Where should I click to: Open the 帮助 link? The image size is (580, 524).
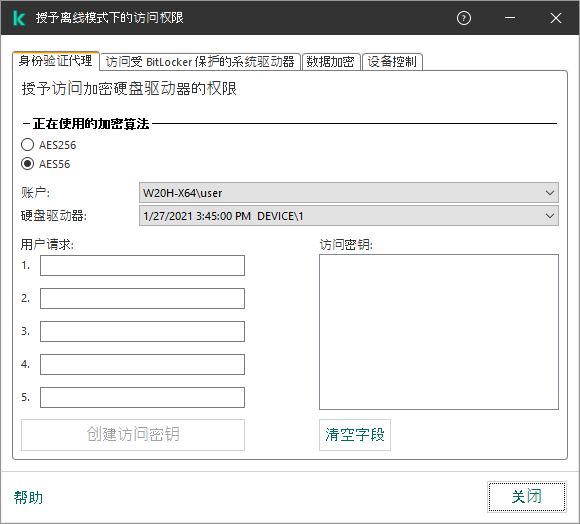(x=28, y=498)
